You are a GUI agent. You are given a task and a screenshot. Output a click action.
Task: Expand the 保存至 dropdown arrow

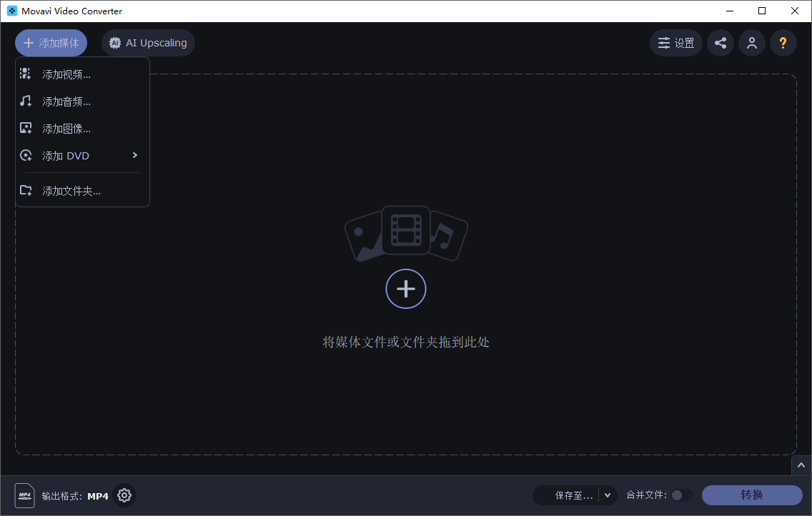(608, 495)
